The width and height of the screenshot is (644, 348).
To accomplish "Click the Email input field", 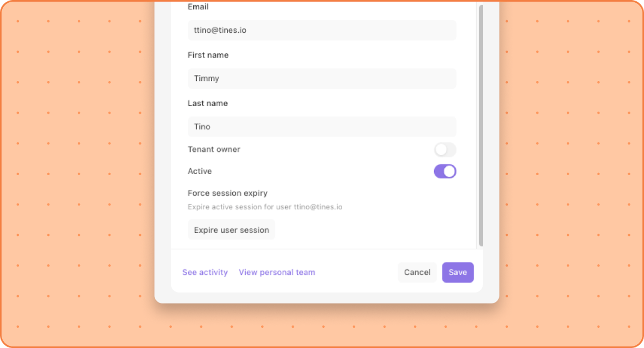I will (x=322, y=30).
